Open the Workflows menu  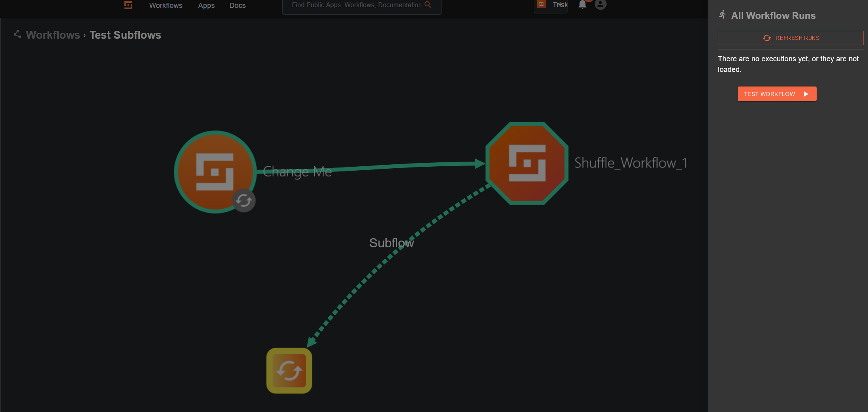click(165, 5)
